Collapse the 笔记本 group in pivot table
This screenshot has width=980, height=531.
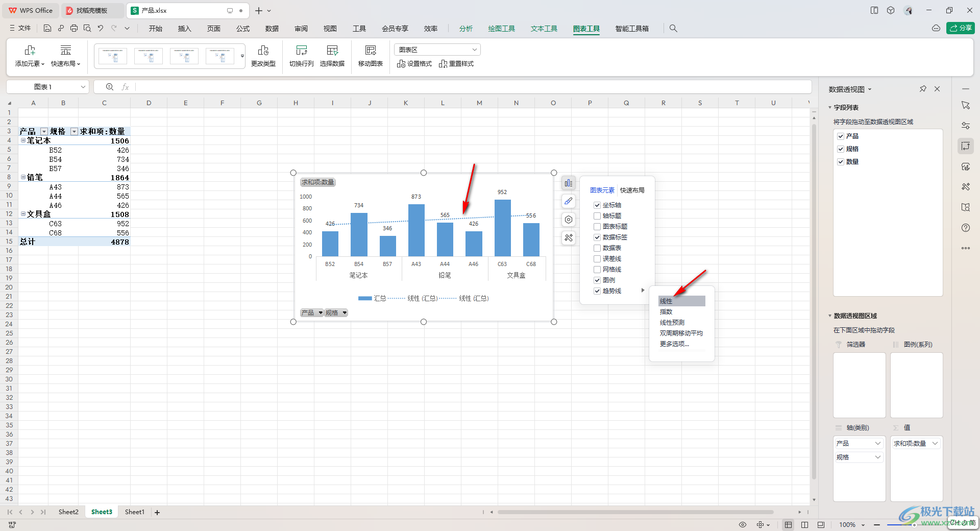(23, 140)
